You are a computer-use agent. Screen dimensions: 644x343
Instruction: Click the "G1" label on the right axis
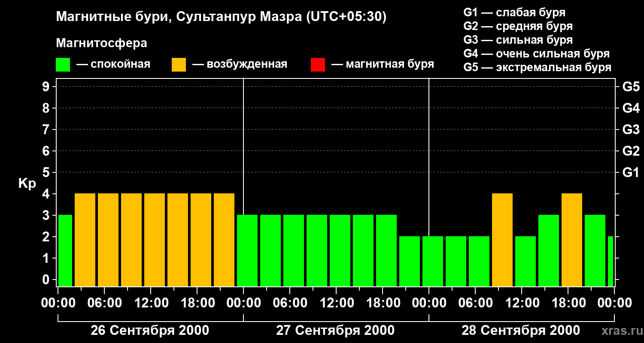click(631, 172)
